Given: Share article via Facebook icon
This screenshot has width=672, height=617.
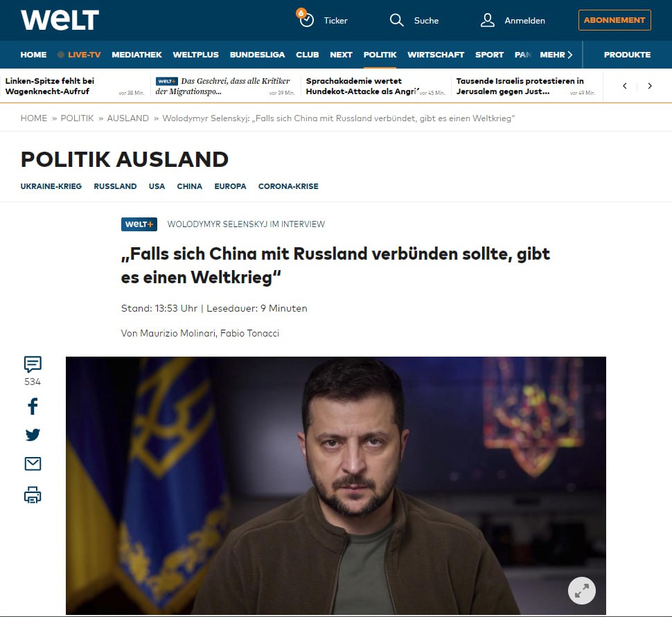Looking at the screenshot, I should (33, 406).
